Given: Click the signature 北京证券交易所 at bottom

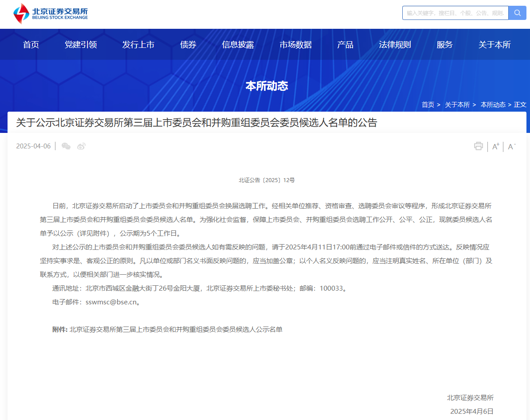Looking at the screenshot, I should tap(470, 398).
